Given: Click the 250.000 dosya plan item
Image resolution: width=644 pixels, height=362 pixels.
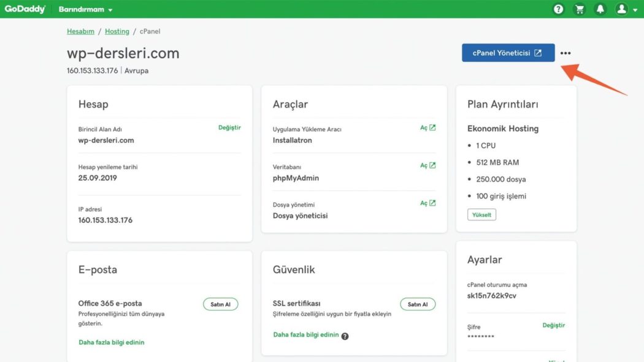Looking at the screenshot, I should coord(501,179).
